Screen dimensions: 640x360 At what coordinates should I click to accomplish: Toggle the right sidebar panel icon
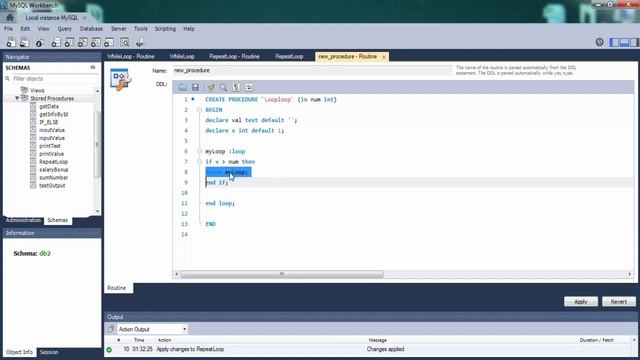(x=634, y=42)
